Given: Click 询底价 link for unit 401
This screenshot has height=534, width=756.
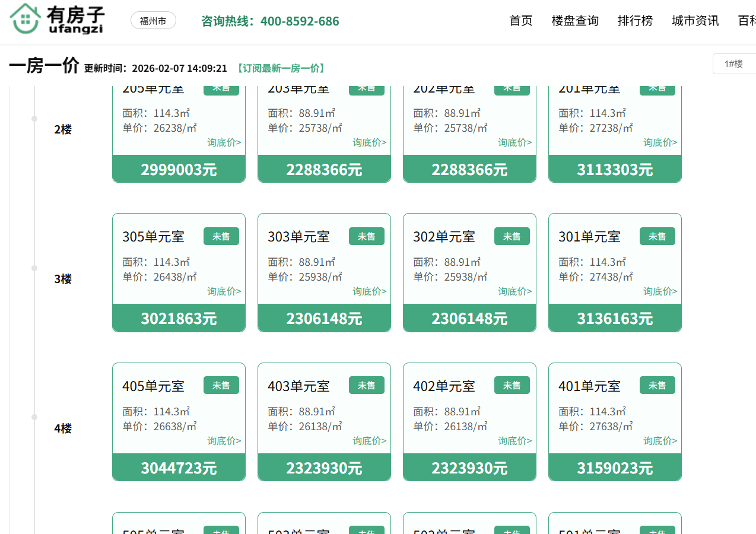Looking at the screenshot, I should (660, 441).
